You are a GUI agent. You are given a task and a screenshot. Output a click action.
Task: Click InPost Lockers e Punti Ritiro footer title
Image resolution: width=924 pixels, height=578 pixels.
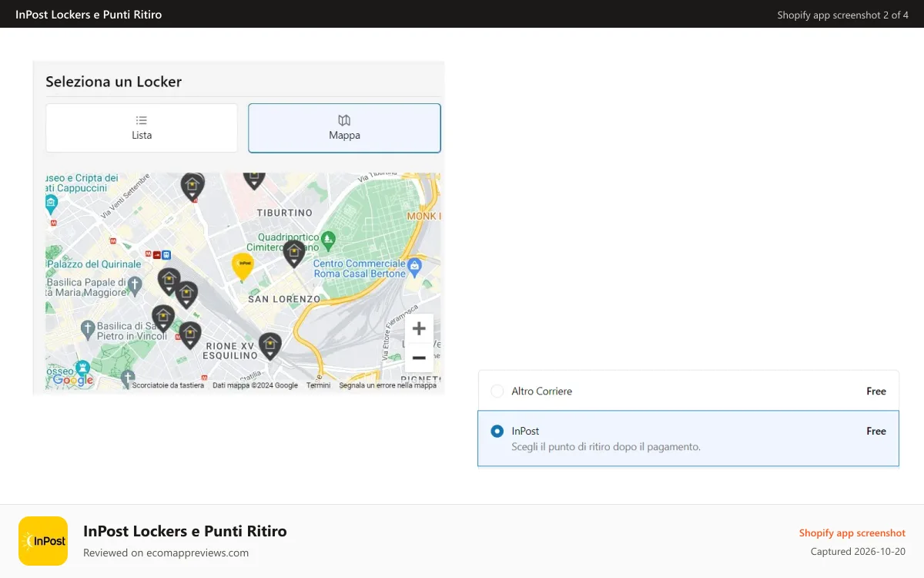tap(185, 531)
